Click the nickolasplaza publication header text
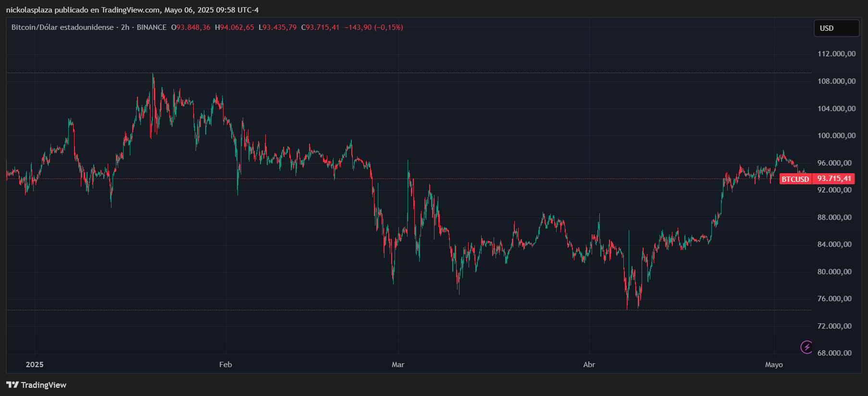The width and height of the screenshot is (868, 396). [x=132, y=10]
